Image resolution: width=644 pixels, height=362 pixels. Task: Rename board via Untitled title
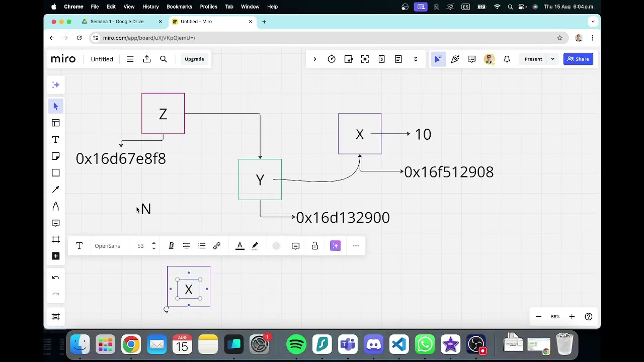[x=102, y=59]
